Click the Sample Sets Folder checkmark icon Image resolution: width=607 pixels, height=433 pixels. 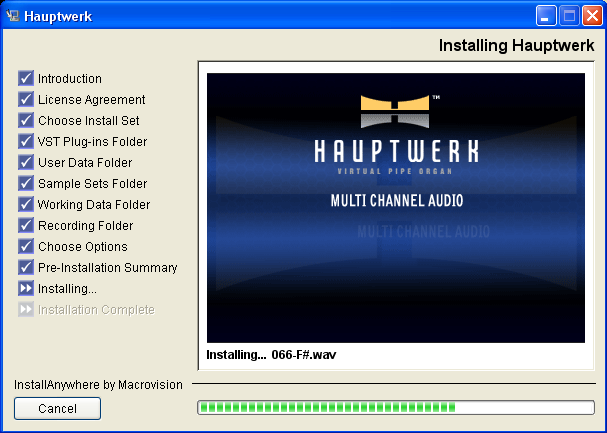[26, 183]
